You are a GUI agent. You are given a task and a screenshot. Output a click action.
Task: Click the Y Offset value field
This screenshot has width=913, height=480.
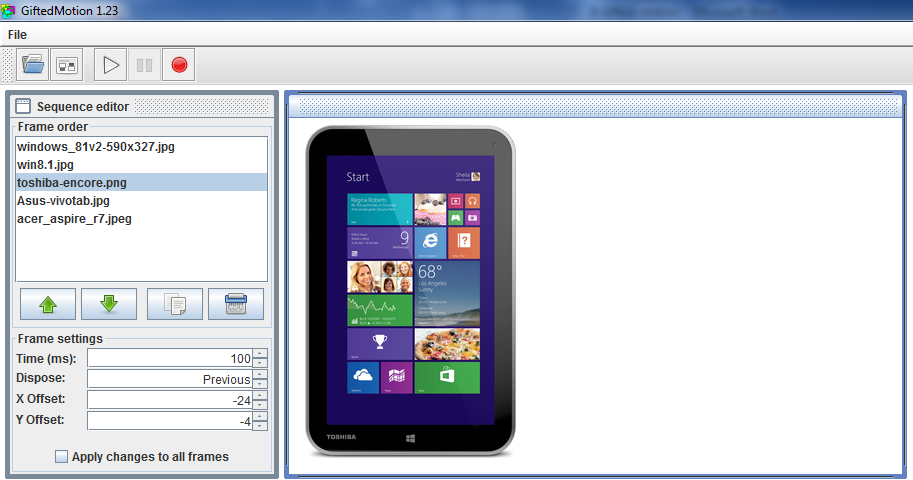coord(170,421)
